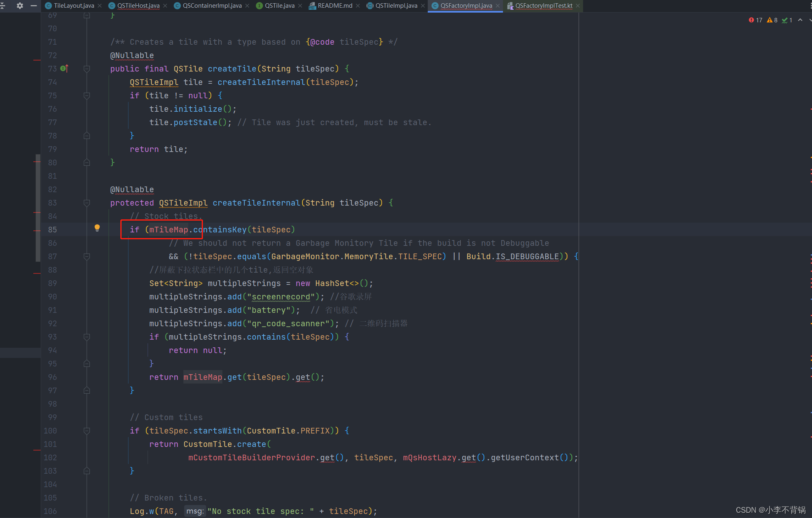This screenshot has width=812, height=518.
Task: Fold the CustomTile if block on line 100
Action: [87, 431]
